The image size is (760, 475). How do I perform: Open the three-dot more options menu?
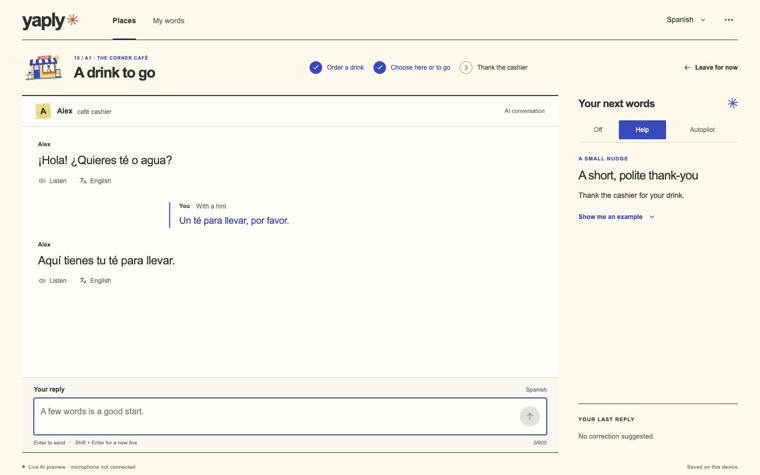(x=728, y=20)
